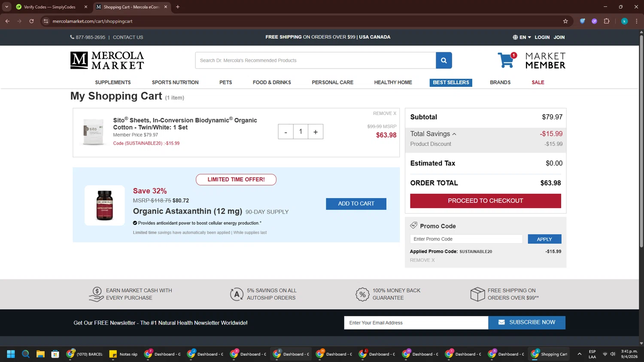The image size is (644, 362).
Task: Open the Brands menu
Action: (x=500, y=82)
